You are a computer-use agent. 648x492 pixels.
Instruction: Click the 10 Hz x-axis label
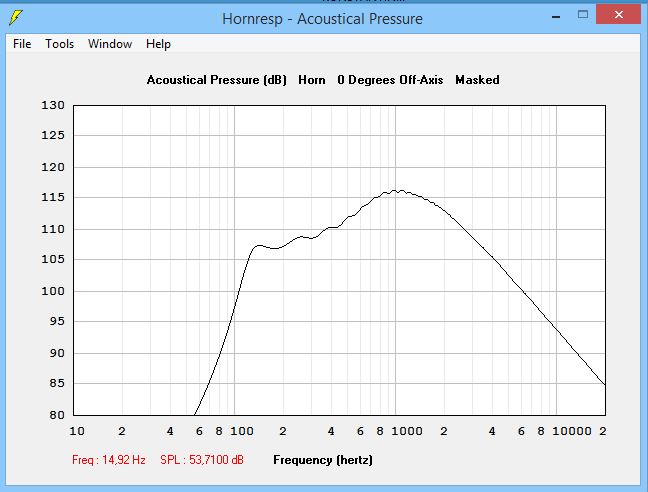pos(77,431)
